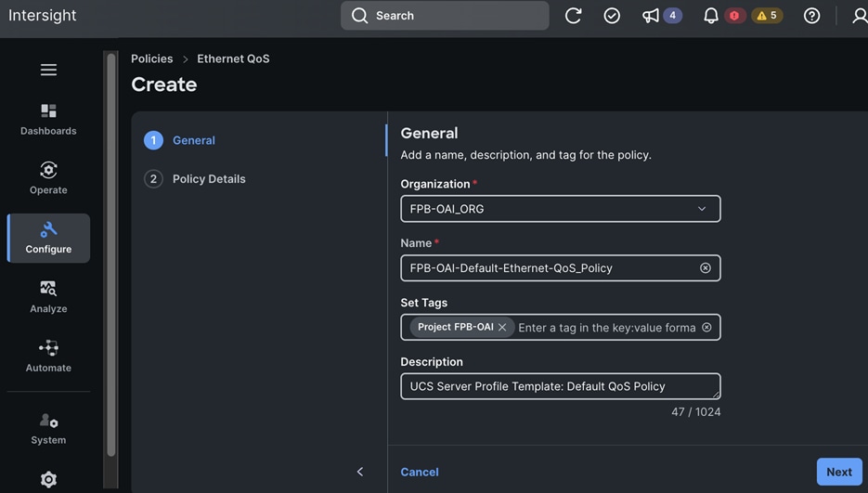Open the requests checkmark icon
The height and width of the screenshot is (493, 868).
point(612,16)
